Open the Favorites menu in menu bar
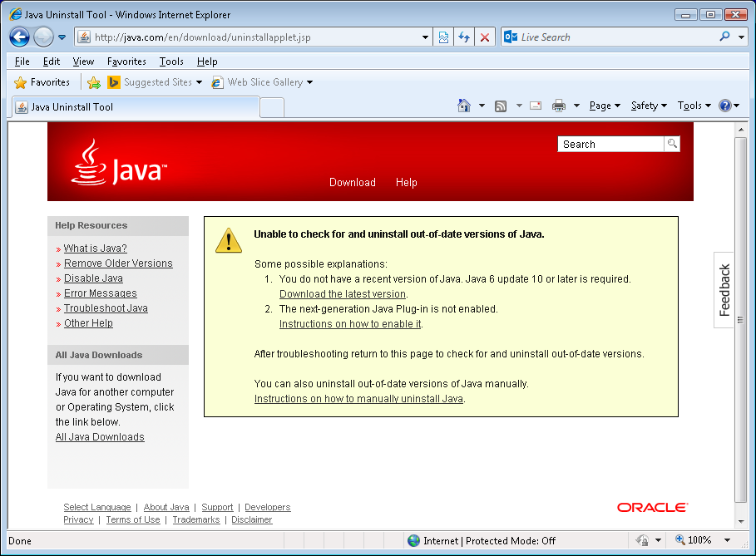Viewport: 756px width, 556px height. pos(126,62)
